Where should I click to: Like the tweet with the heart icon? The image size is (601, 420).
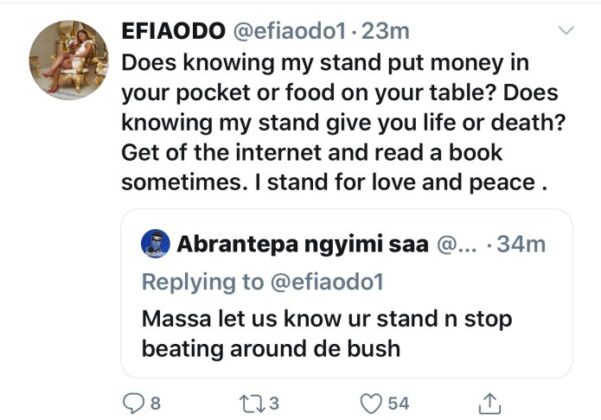[371, 402]
